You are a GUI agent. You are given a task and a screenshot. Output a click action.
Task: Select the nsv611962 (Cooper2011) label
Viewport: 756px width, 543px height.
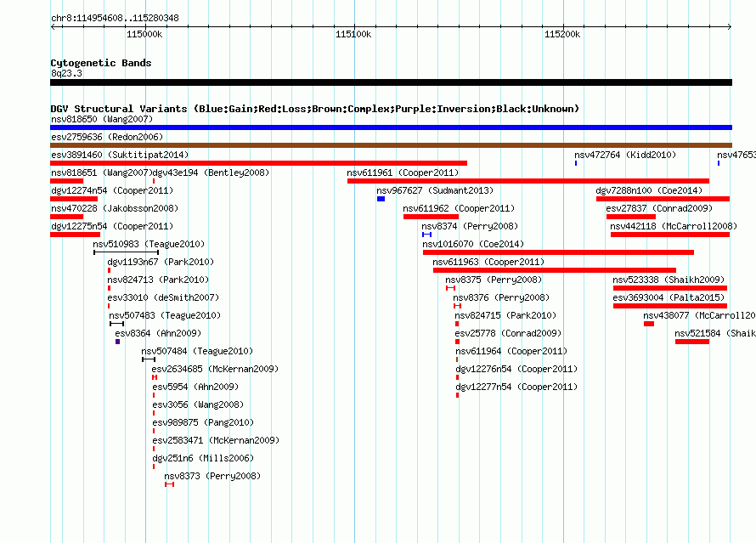click(459, 208)
